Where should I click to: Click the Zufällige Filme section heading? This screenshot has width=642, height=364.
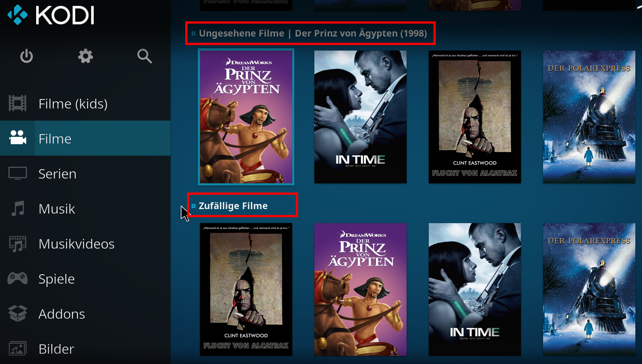click(233, 206)
